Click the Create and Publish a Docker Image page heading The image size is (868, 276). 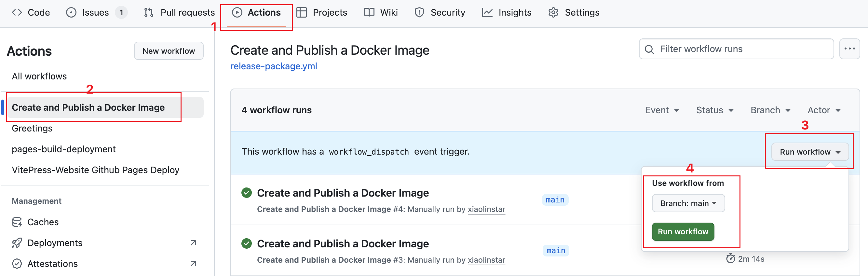[x=330, y=50]
